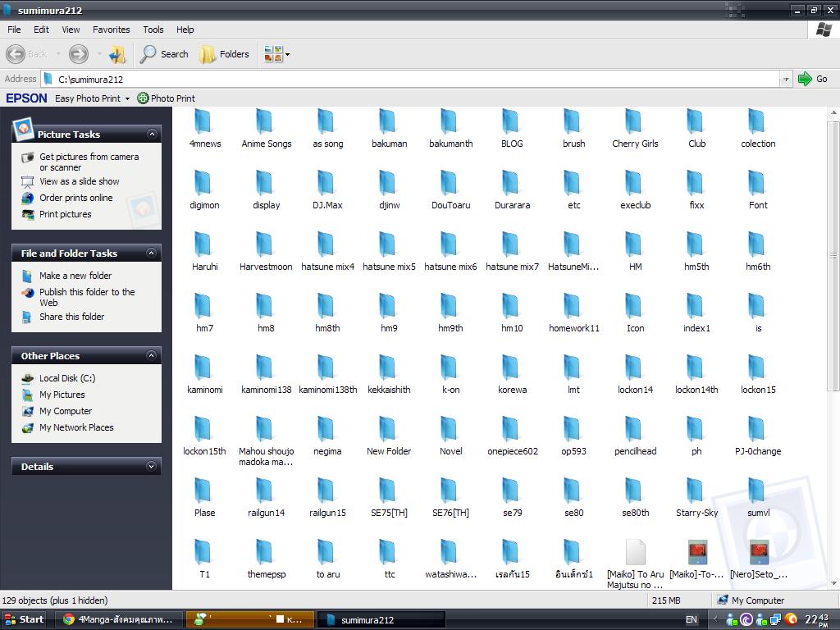Viewport: 840px width, 630px height.
Task: Click the Up folder toolbar icon
Action: coord(116,54)
